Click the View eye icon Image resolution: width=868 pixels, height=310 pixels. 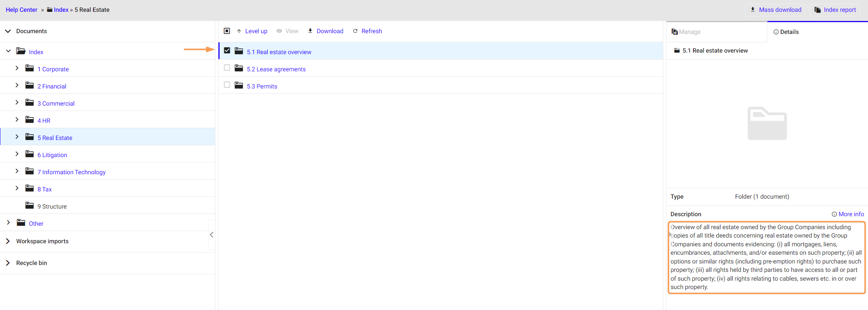[x=279, y=31]
